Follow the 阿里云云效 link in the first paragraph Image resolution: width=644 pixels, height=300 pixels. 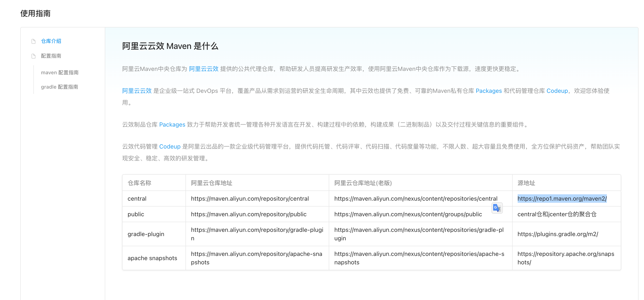pos(204,69)
